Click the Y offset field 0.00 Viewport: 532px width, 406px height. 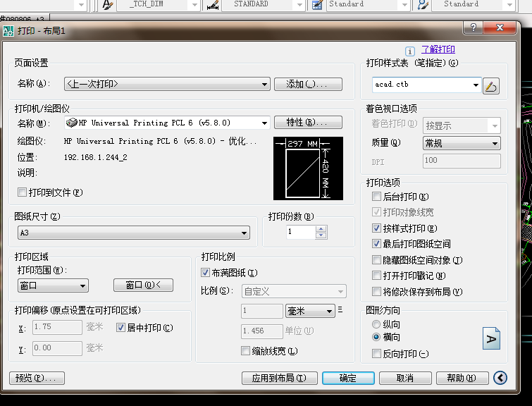point(57,348)
